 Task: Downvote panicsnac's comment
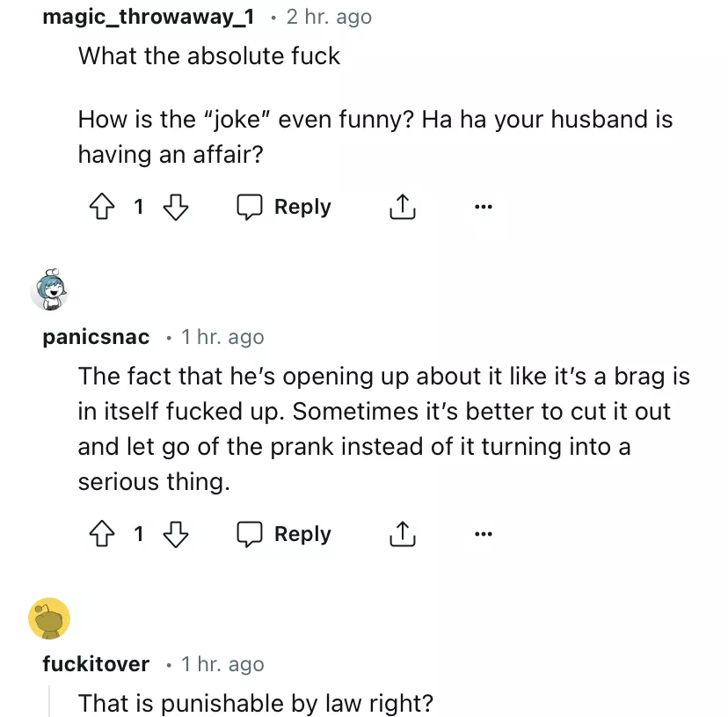pos(177,534)
